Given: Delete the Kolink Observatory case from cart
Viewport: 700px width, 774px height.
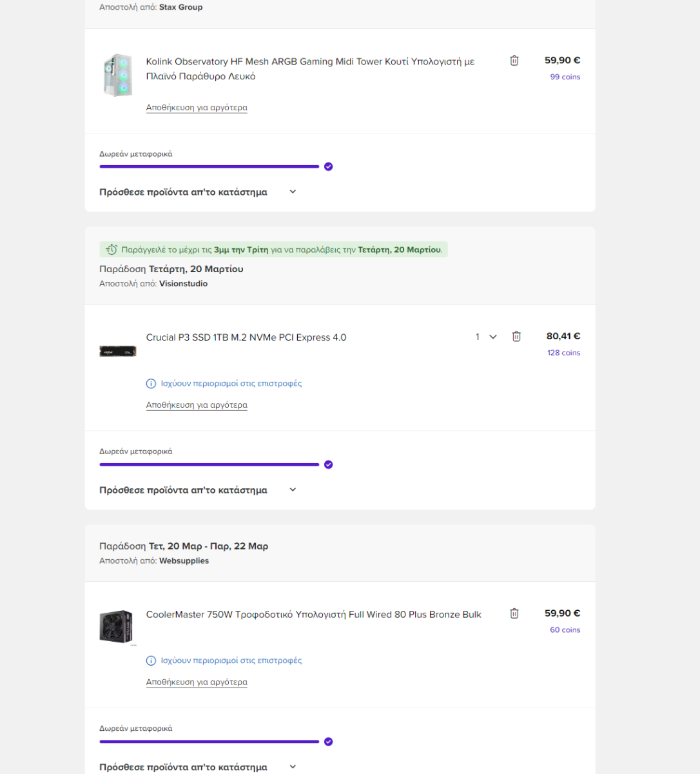Looking at the screenshot, I should pyautogui.click(x=514, y=61).
